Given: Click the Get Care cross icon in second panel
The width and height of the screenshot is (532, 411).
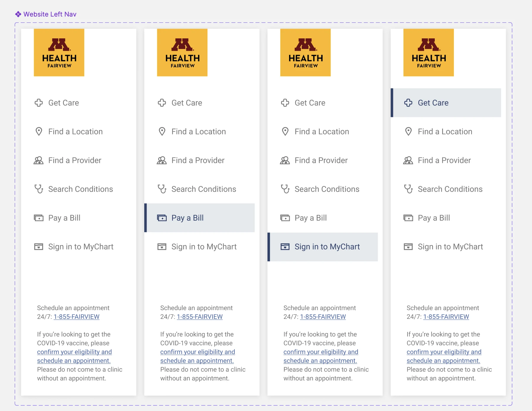Looking at the screenshot, I should coord(162,103).
